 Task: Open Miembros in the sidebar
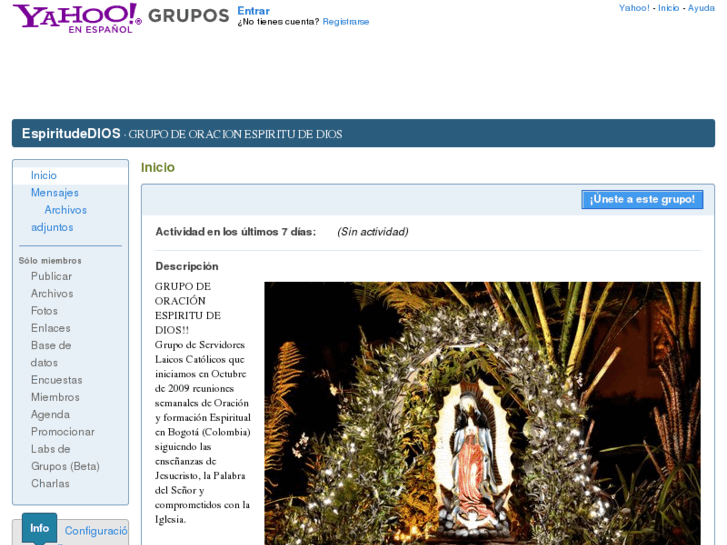tap(55, 397)
